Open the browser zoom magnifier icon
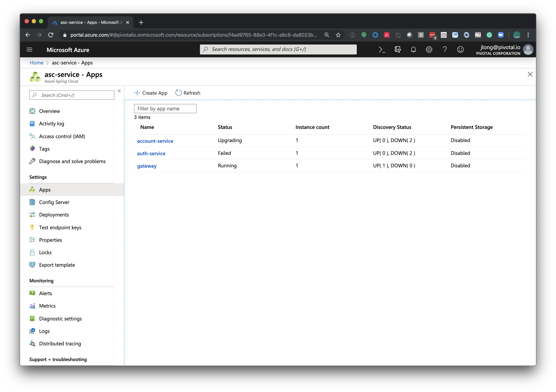The image size is (556, 392). point(327,35)
